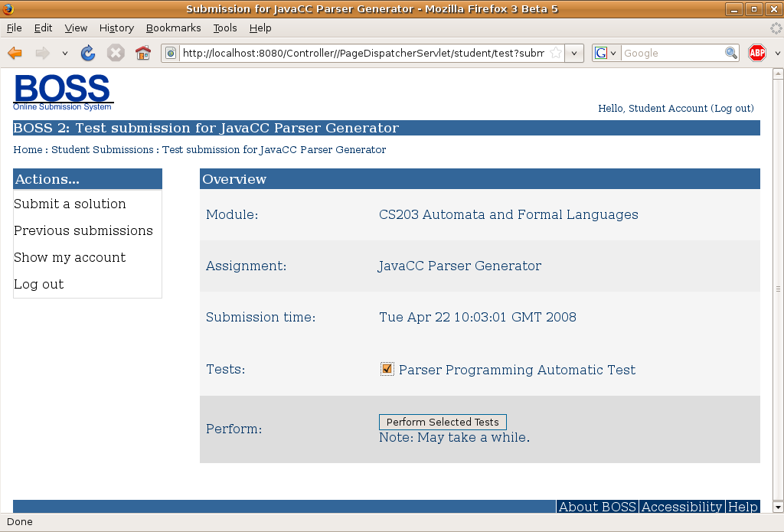Open the Google search engine dropdown
Viewport: 784px width, 532px height.
point(606,53)
